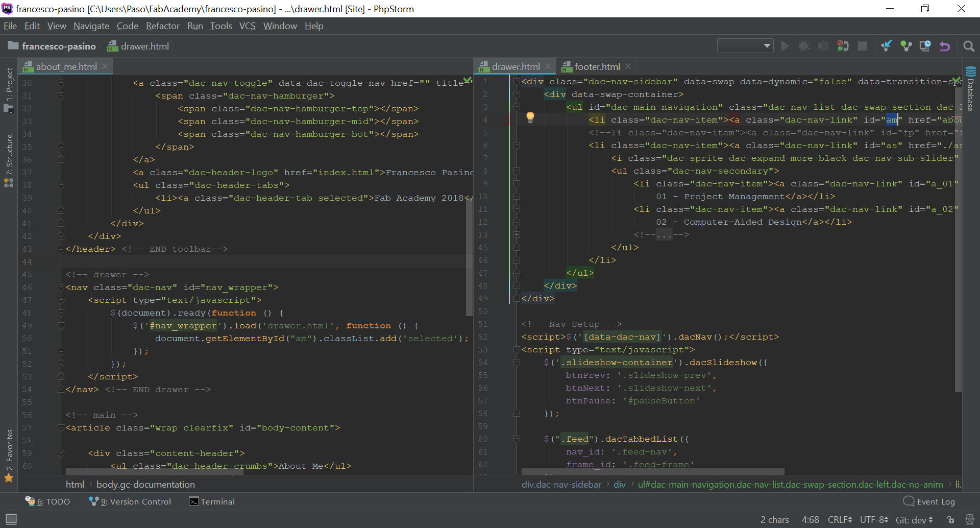Collapse the ul dac-nav-secondary on line 8
The image size is (980, 528).
[x=517, y=171]
